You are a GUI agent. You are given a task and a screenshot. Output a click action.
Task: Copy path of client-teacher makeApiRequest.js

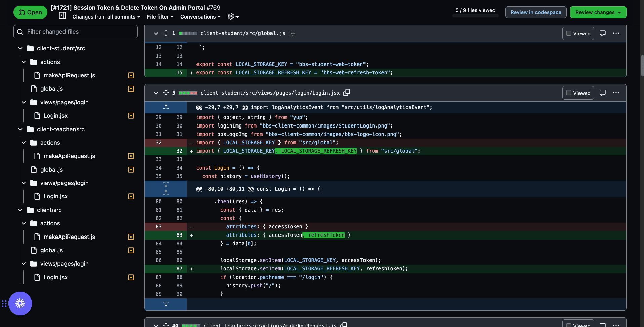(344, 325)
